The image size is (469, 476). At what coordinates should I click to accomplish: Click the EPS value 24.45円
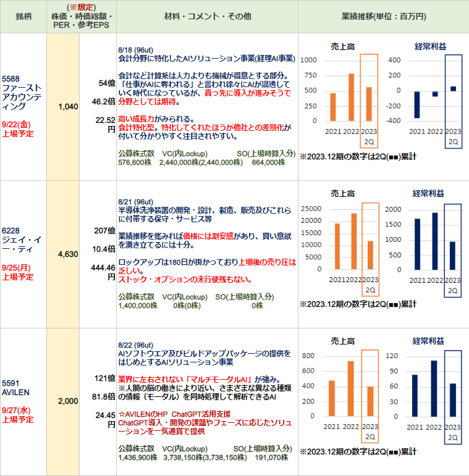pos(106,420)
